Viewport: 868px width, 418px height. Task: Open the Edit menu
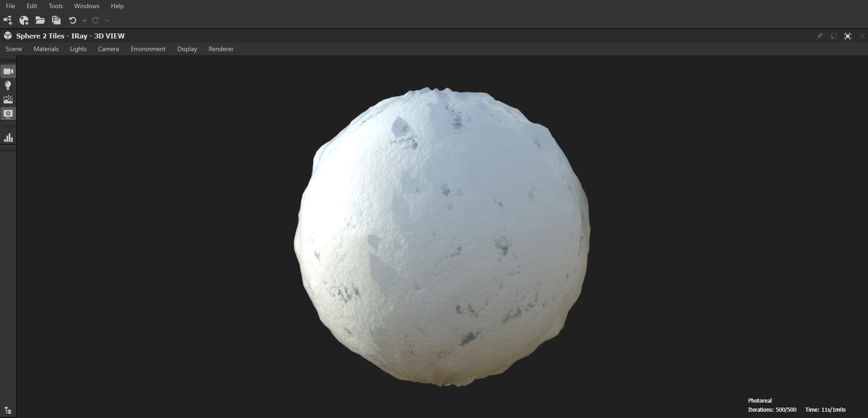point(32,6)
